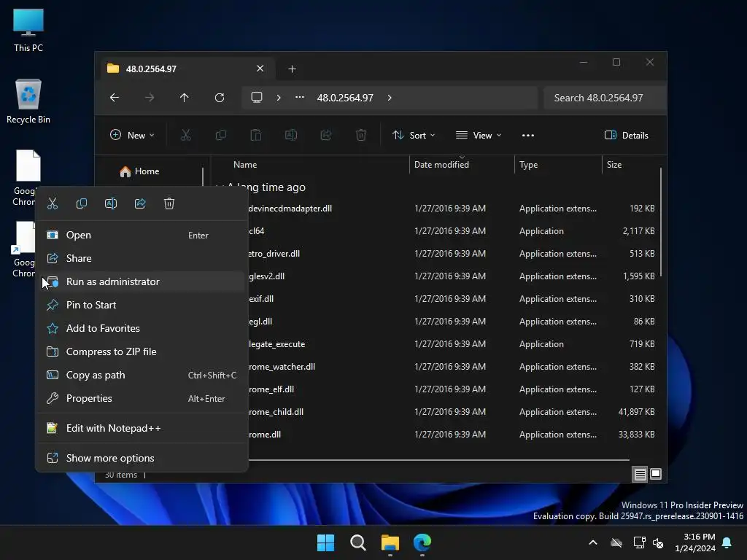The width and height of the screenshot is (747, 560).
Task: Switch to large thumbnails view icon
Action: tap(656, 474)
